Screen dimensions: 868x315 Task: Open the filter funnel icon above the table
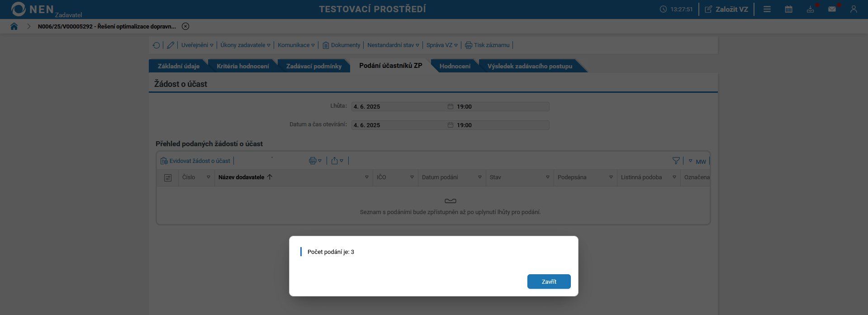pos(676,161)
